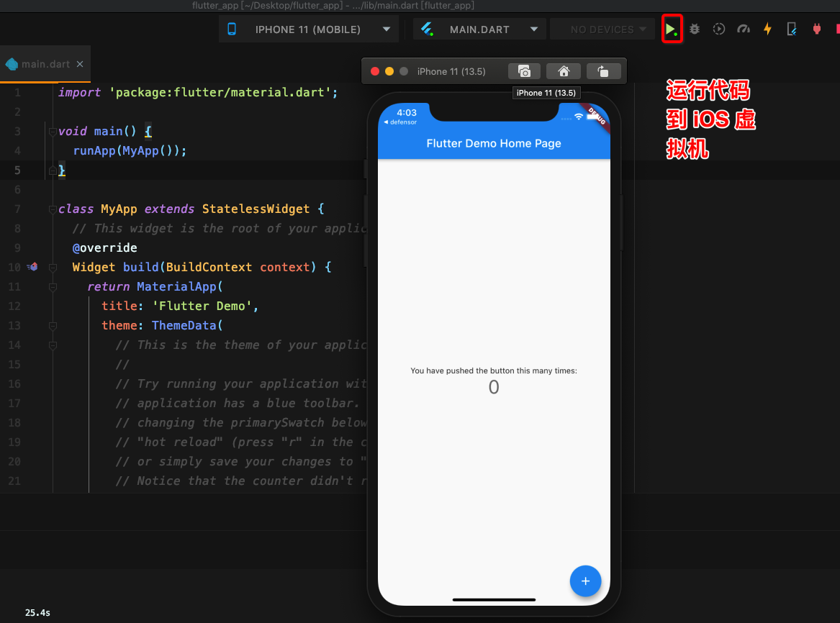Take simulator screenshot with camera button
840x623 pixels.
click(524, 71)
